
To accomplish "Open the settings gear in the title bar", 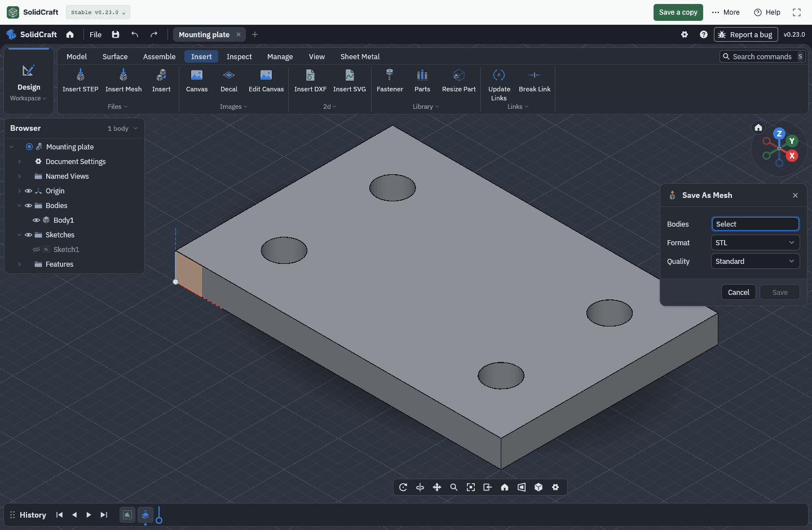I will 685,34.
